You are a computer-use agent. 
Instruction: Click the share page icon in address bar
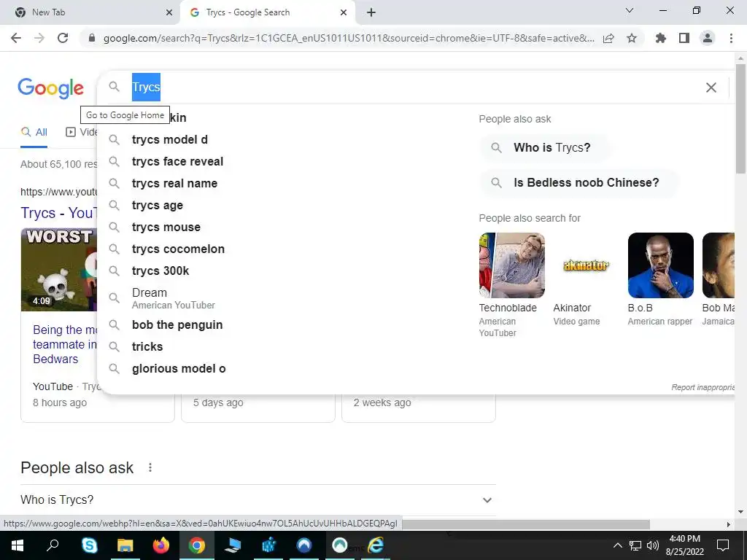[608, 38]
